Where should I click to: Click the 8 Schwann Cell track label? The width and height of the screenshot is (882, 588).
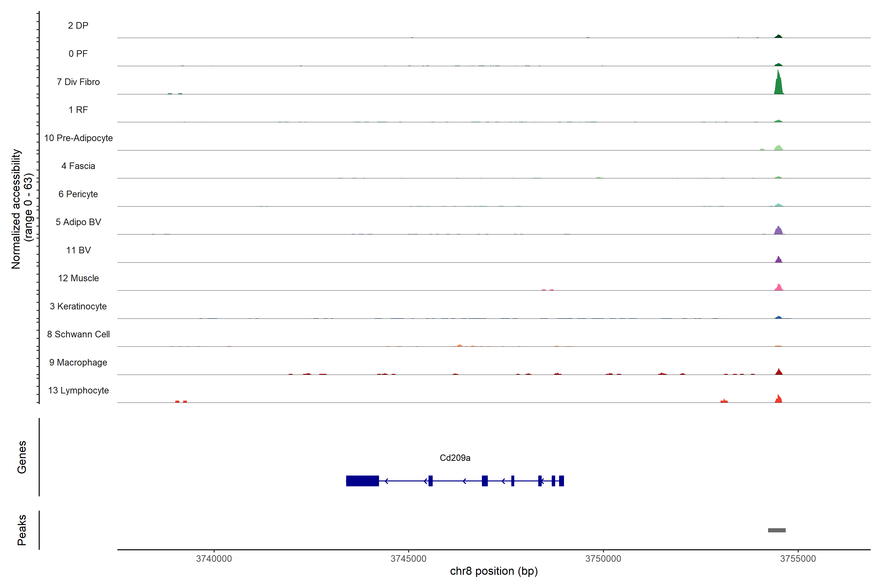click(x=78, y=334)
